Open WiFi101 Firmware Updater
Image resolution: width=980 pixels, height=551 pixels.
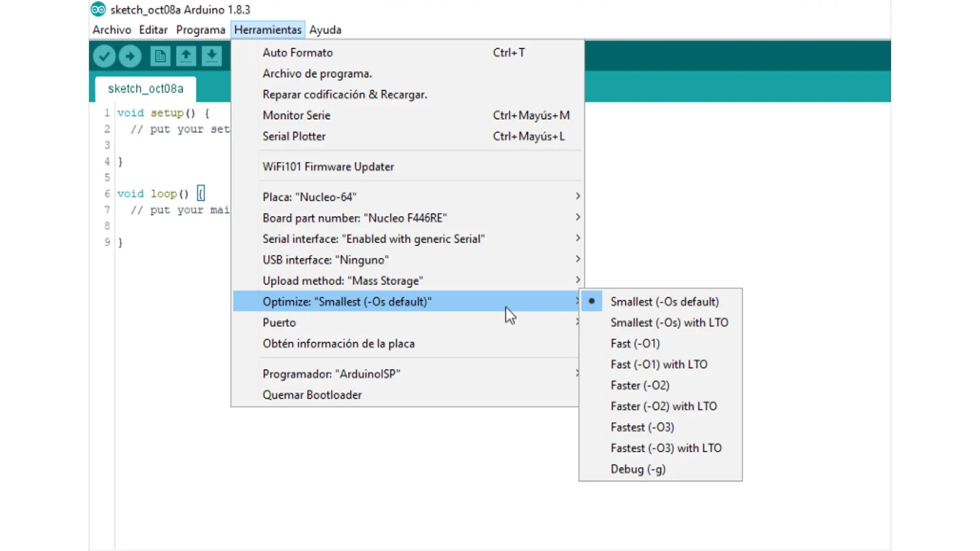[x=407, y=167]
